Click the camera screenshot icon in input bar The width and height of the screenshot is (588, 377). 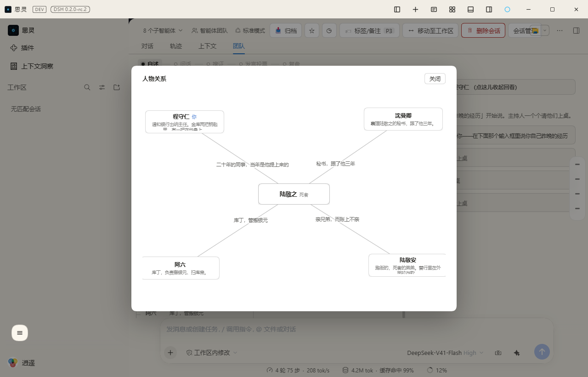pos(498,353)
